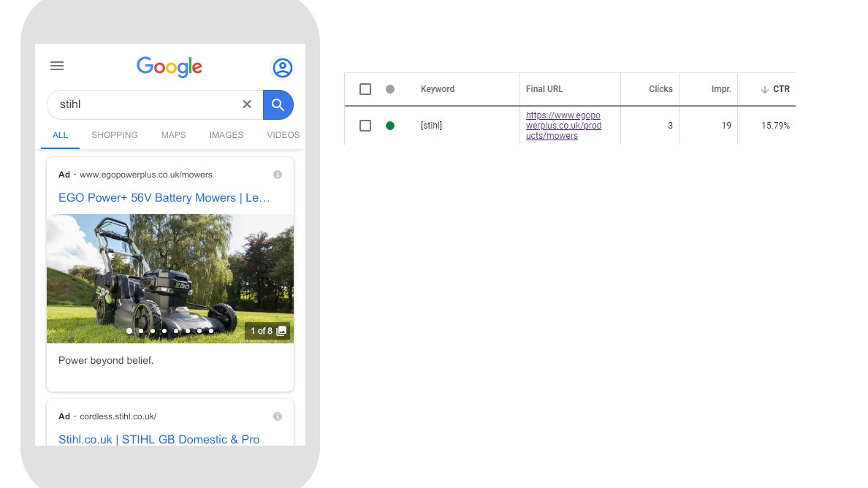
Task: Click the 19 impressions value
Action: [726, 126]
